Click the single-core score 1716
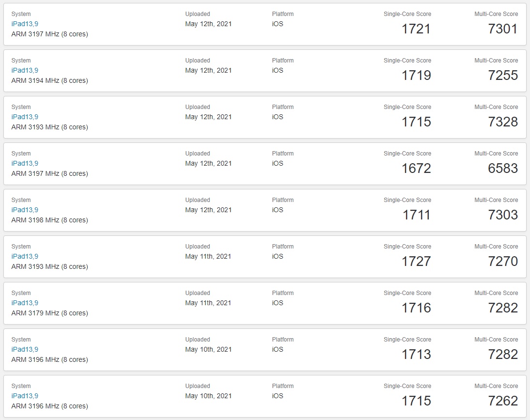The height and width of the screenshot is (420, 530). (416, 308)
